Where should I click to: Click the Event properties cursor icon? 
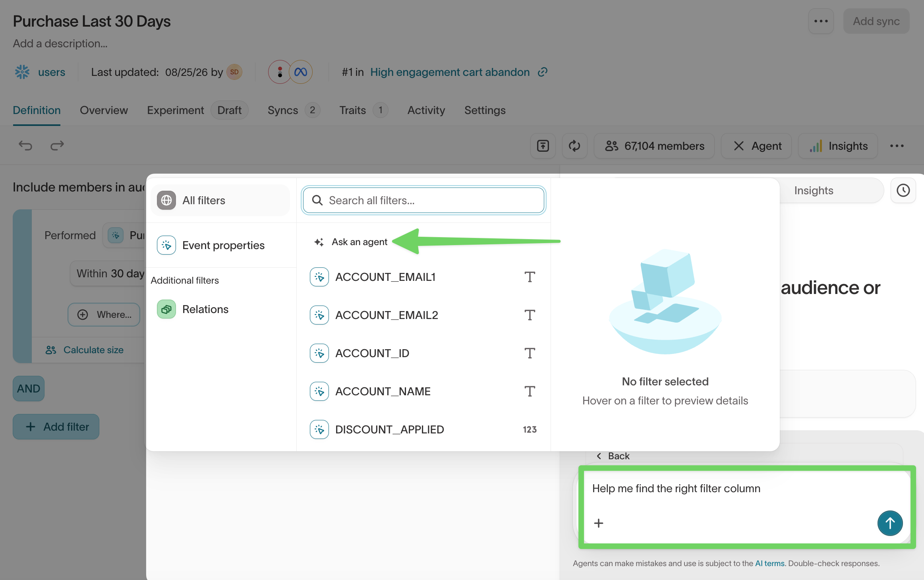click(166, 245)
